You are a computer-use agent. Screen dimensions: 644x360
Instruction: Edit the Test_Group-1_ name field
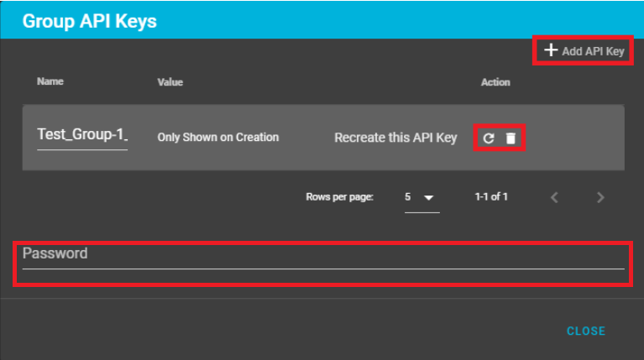[82, 135]
